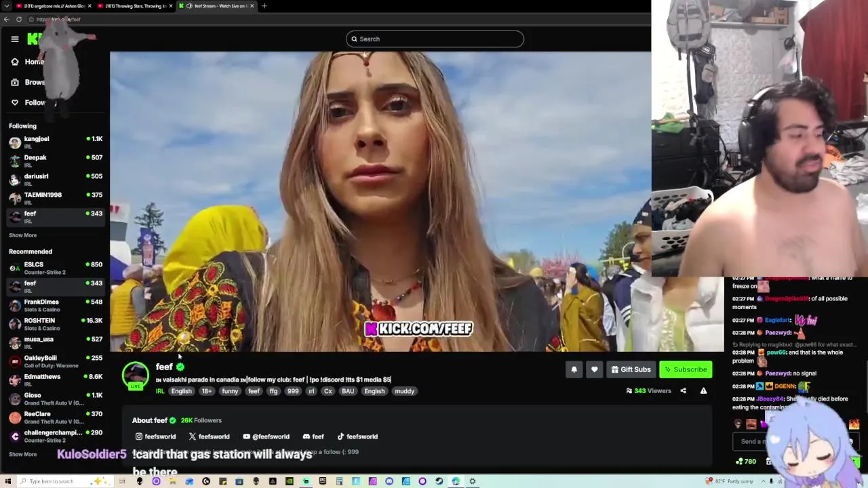Close the feef Stream browser tab
This screenshot has height=488, width=868.
252,6
